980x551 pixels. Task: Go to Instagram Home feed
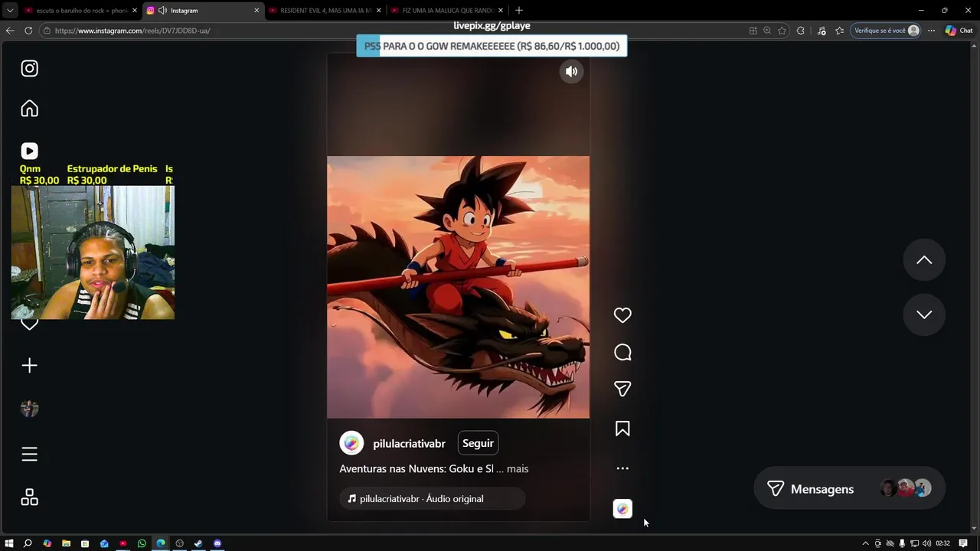[29, 109]
